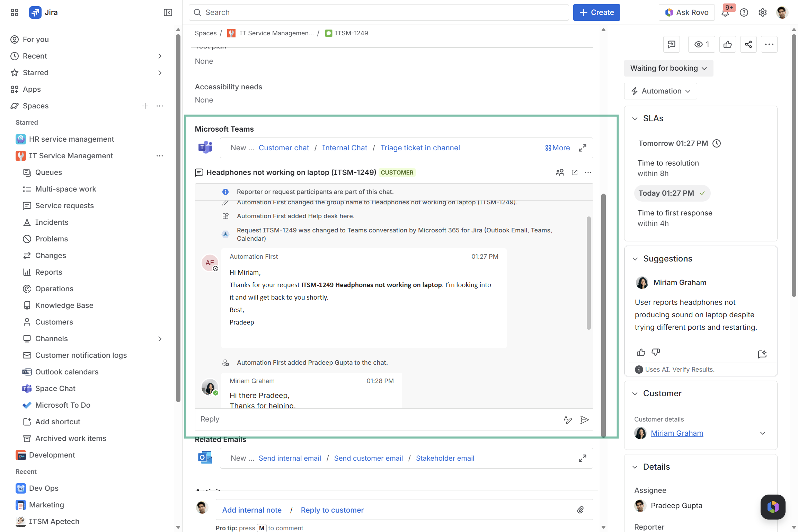Open the Automation dropdown
798x532 pixels.
[660, 91]
